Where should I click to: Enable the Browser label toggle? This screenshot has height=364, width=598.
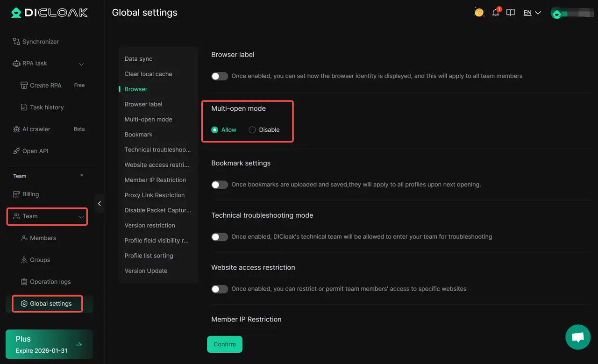coord(220,76)
